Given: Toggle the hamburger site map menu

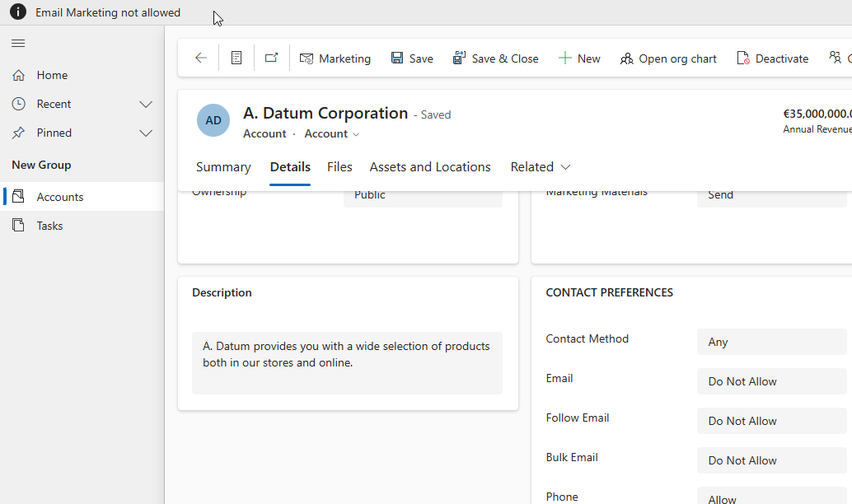Looking at the screenshot, I should pos(18,43).
